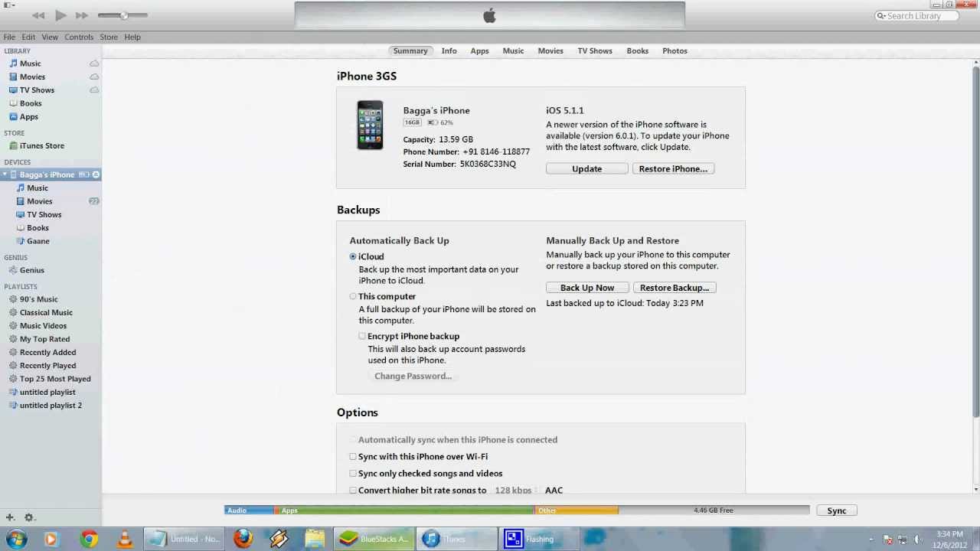Enable Sync with this iPhone over Wi-Fi
Image resolution: width=980 pixels, height=551 pixels.
click(x=353, y=457)
